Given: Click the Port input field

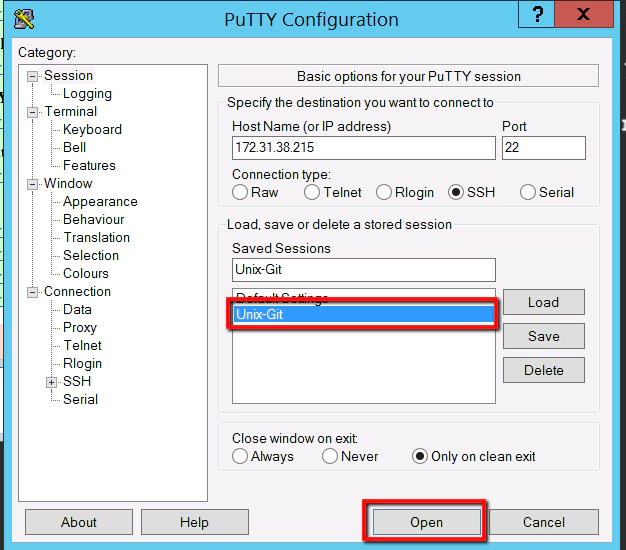Looking at the screenshot, I should (544, 148).
